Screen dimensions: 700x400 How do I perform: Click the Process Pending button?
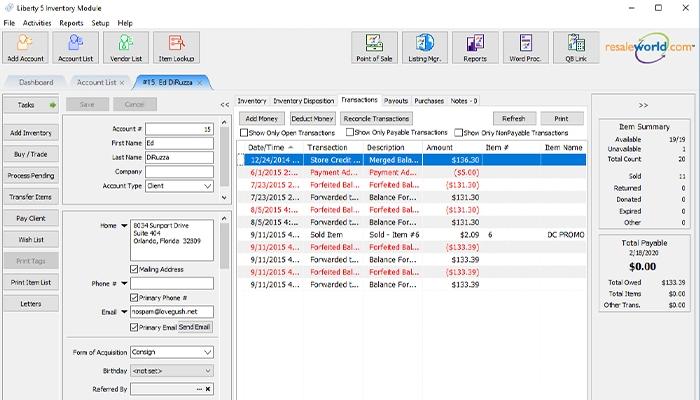pos(31,176)
